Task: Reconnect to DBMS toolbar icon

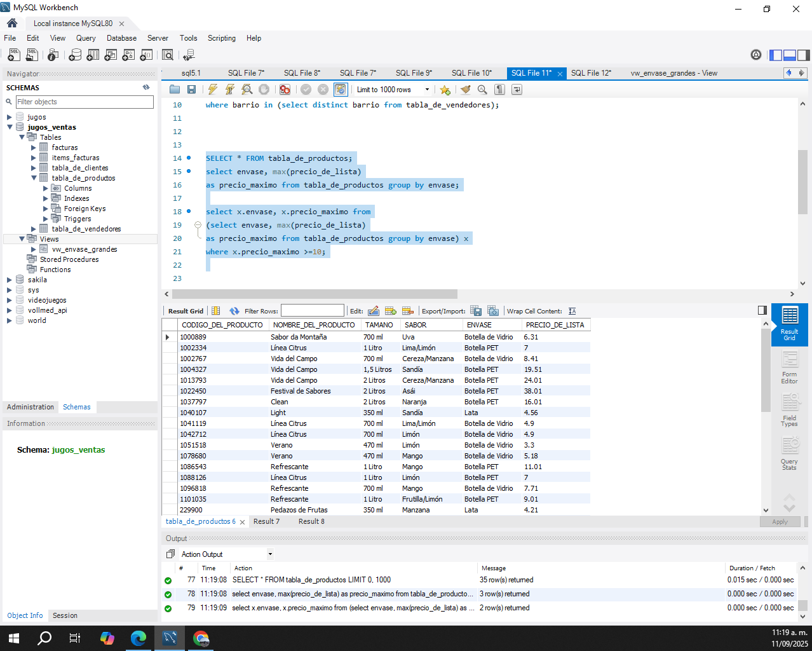Action: tap(189, 55)
